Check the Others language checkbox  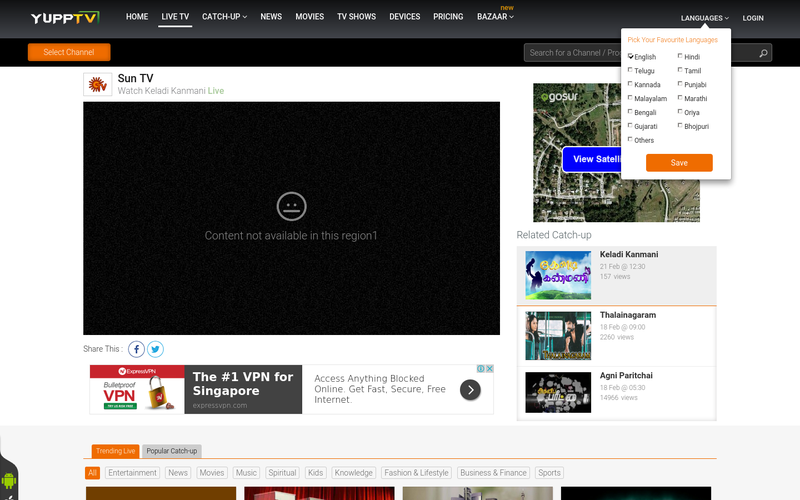tap(630, 139)
